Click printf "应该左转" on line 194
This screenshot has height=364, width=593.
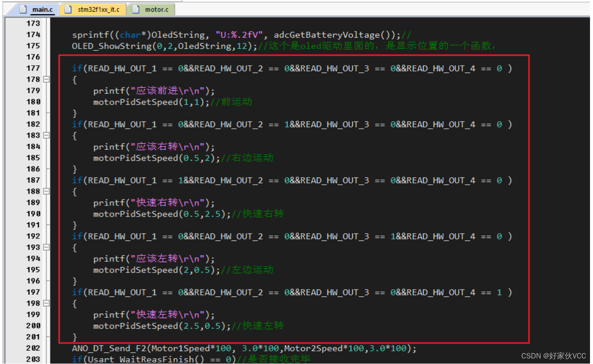pos(154,259)
